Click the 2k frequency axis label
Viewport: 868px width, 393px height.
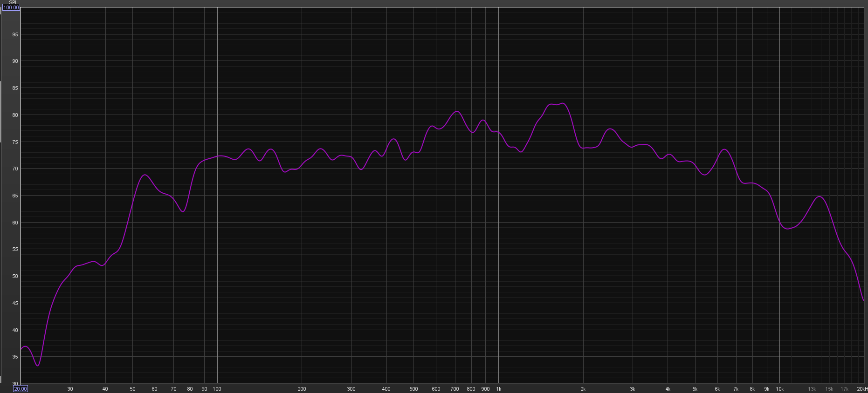pos(583,389)
